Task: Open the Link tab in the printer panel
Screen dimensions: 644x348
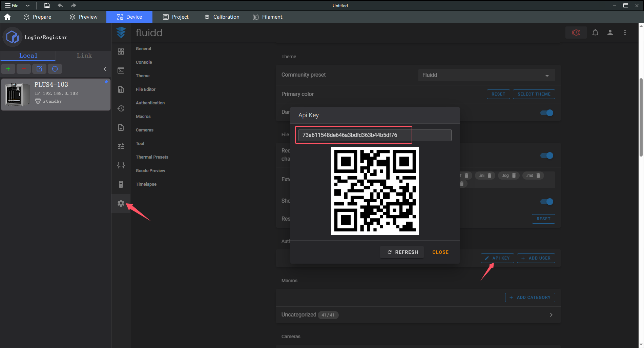Action: (x=83, y=55)
